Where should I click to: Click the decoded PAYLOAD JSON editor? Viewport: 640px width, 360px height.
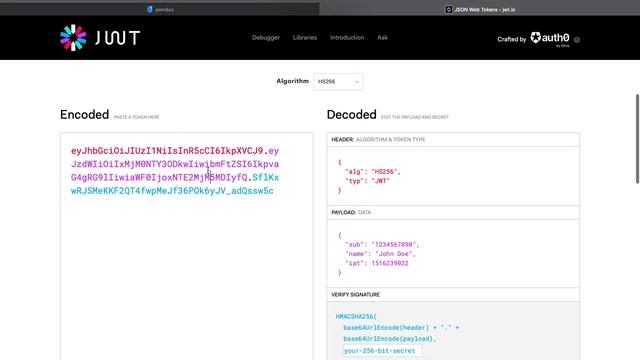click(x=453, y=253)
